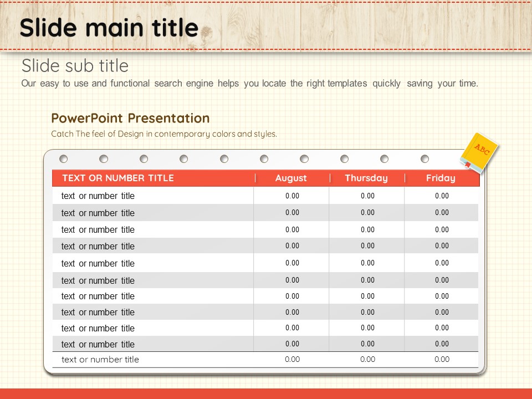The width and height of the screenshot is (532, 399).
Task: Click the Friday value in first data row
Action: [442, 196]
